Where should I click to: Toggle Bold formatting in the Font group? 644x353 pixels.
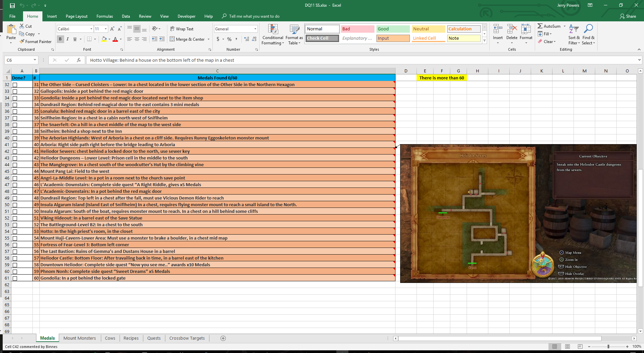60,39
